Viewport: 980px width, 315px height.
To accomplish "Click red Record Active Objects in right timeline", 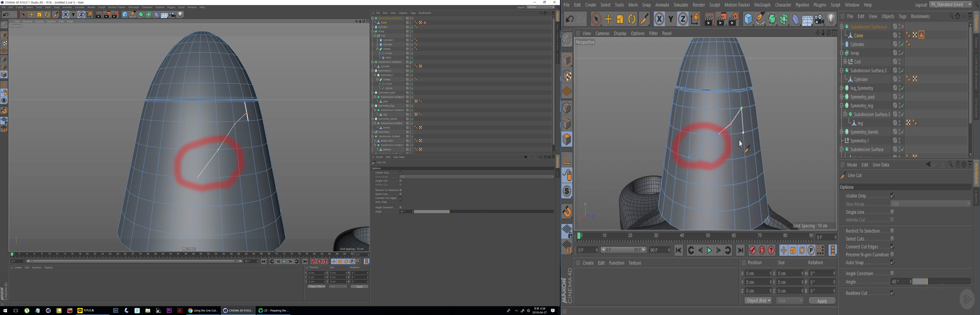I will 752,250.
